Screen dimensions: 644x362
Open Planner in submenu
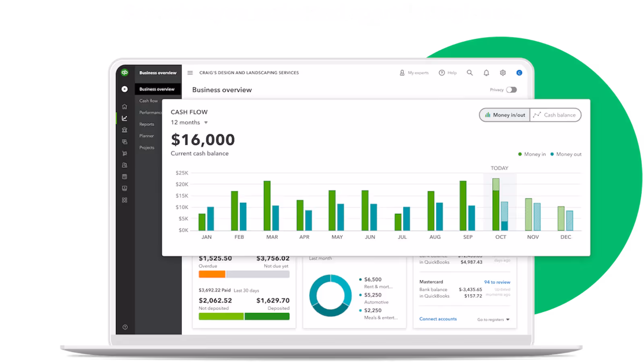click(147, 136)
